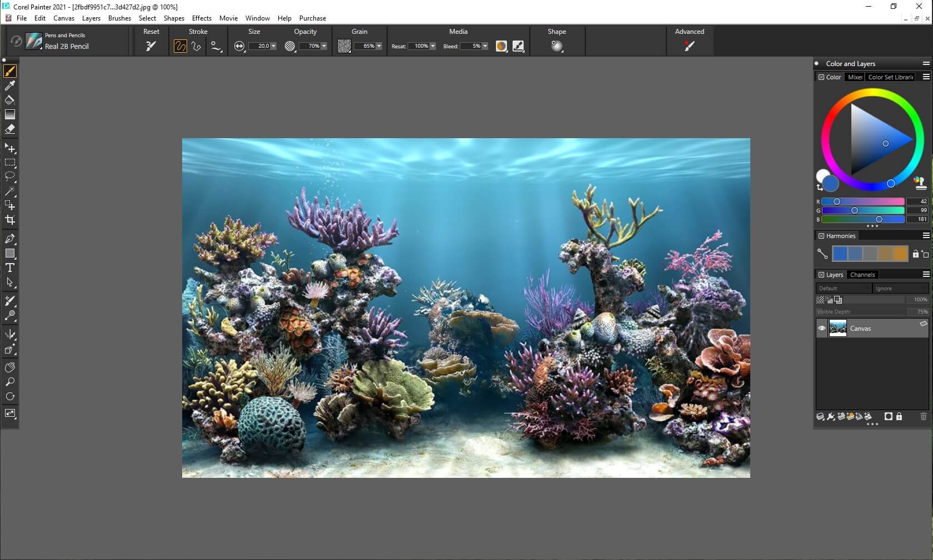Screen dimensions: 933x560
Task: Open the Real 2B Pencil brush selector
Action: click(x=34, y=41)
